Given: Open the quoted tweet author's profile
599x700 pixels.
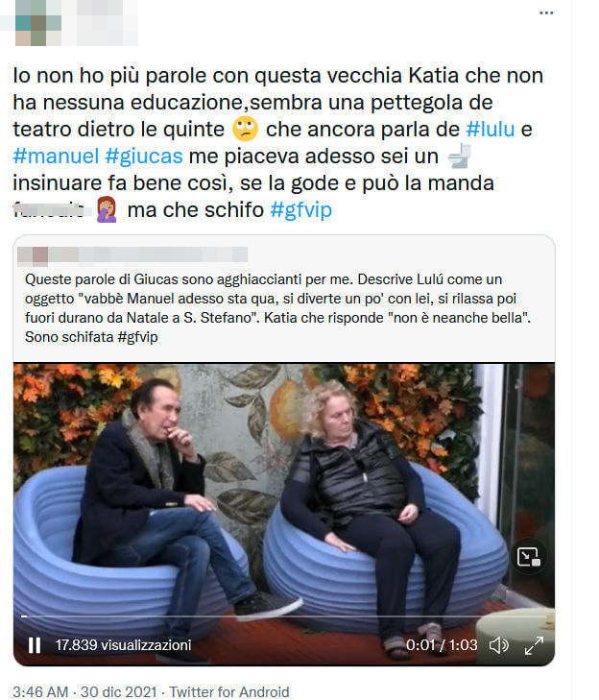Looking at the screenshot, I should coord(132,254).
